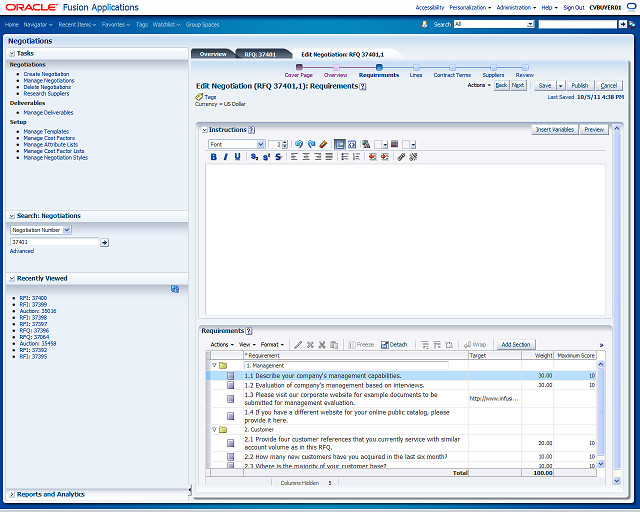Click the duplicate icon in Requirements toolbar

334,345
